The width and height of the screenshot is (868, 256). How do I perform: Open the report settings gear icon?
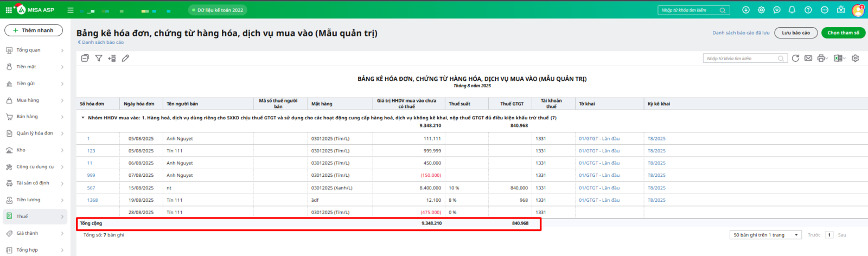[x=856, y=58]
